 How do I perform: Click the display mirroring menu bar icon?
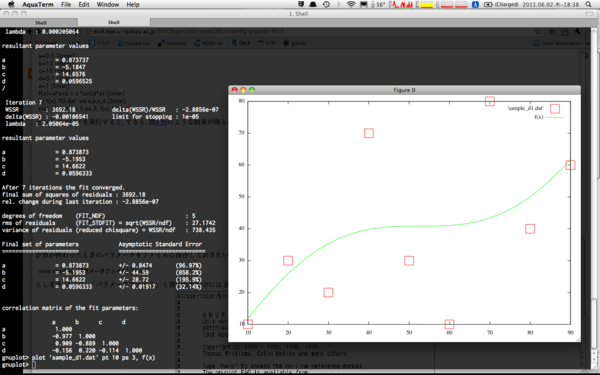click(x=364, y=4)
